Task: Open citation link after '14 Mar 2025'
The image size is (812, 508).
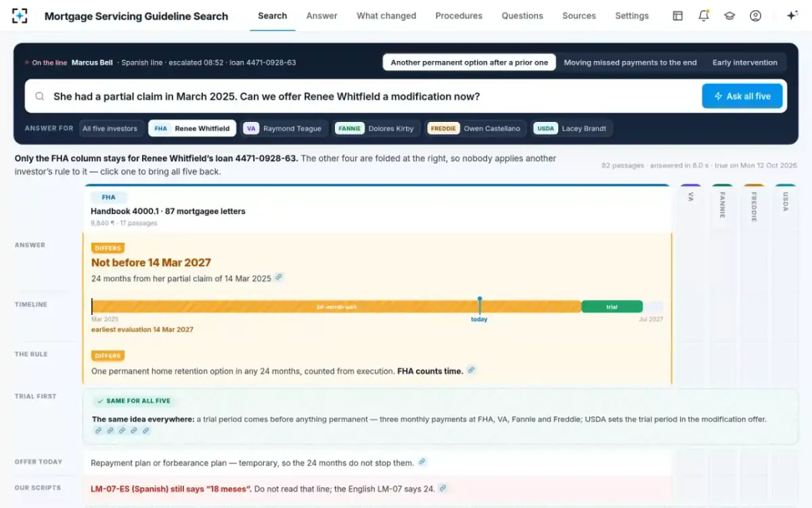Action: click(279, 278)
